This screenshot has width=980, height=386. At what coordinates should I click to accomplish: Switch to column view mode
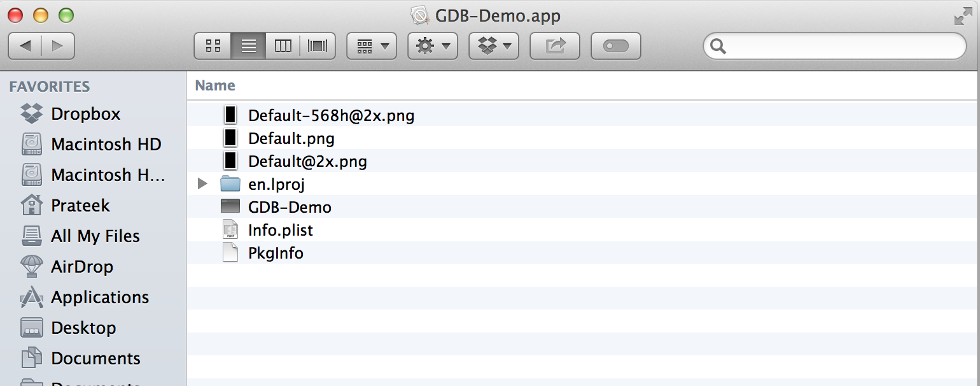point(283,46)
